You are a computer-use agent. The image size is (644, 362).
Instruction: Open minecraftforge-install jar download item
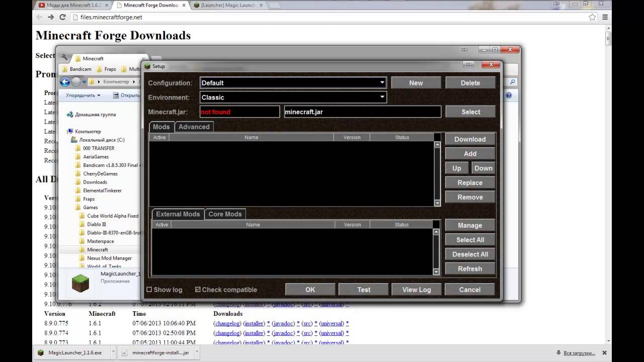coord(158,352)
